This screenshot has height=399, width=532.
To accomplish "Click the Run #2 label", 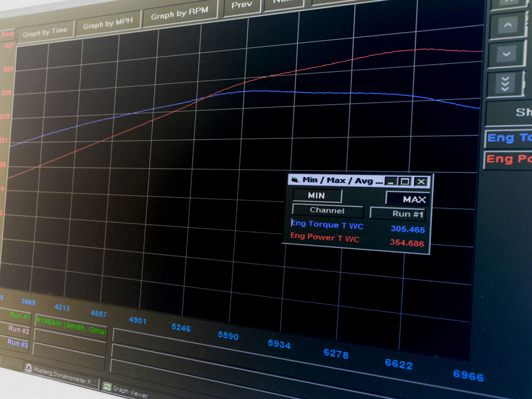I will 19,329.
